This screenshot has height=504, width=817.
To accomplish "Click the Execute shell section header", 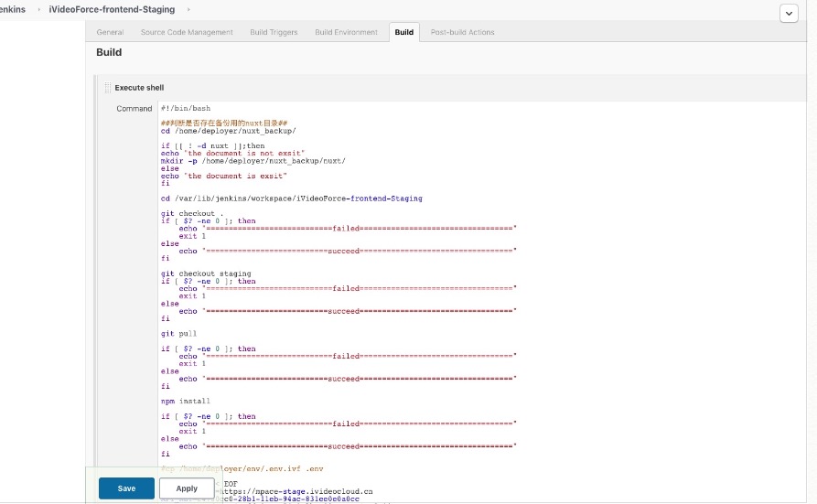I will (x=139, y=88).
